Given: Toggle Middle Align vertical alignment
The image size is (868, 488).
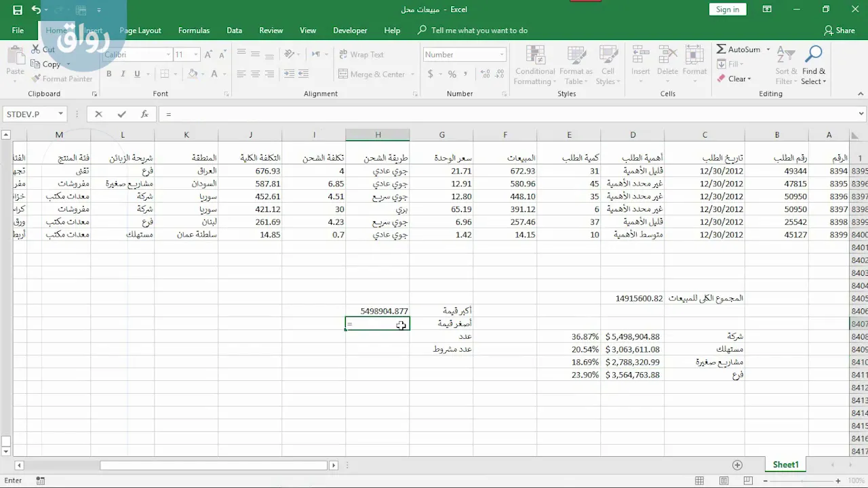Looking at the screenshot, I should (x=256, y=54).
